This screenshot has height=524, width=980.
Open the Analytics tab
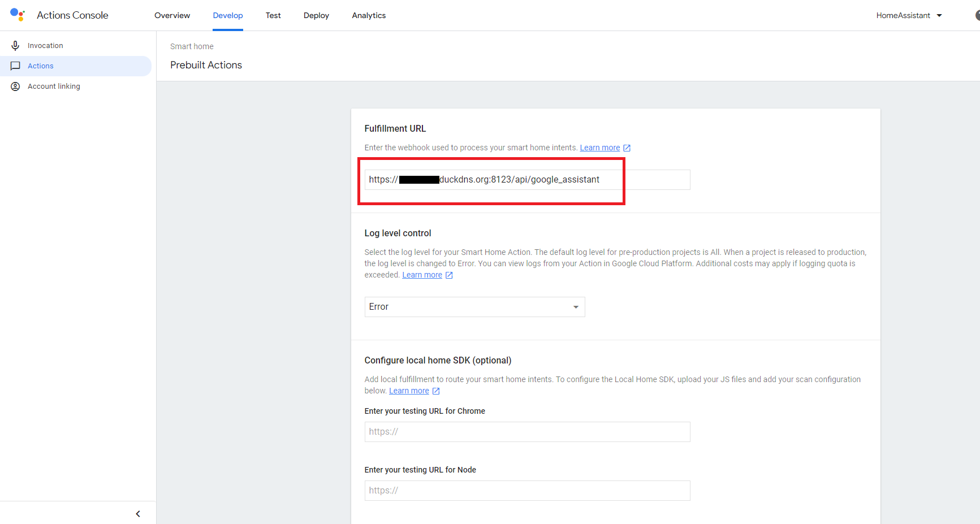click(369, 15)
